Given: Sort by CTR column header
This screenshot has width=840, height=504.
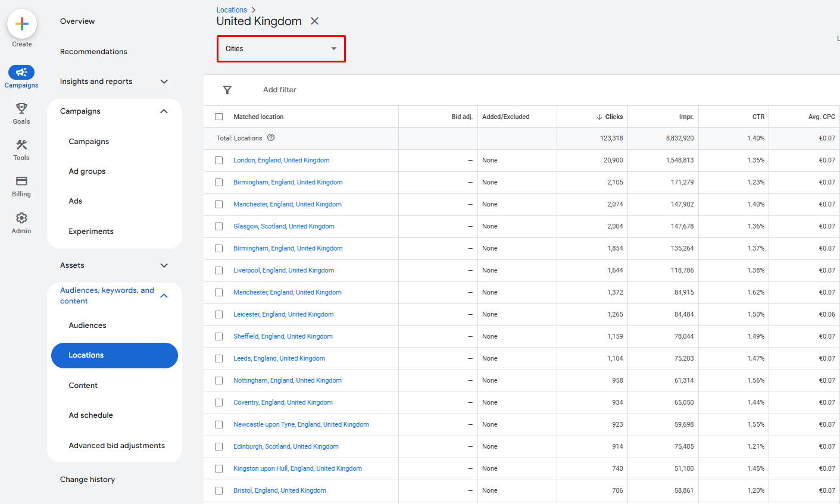Looking at the screenshot, I should point(758,117).
